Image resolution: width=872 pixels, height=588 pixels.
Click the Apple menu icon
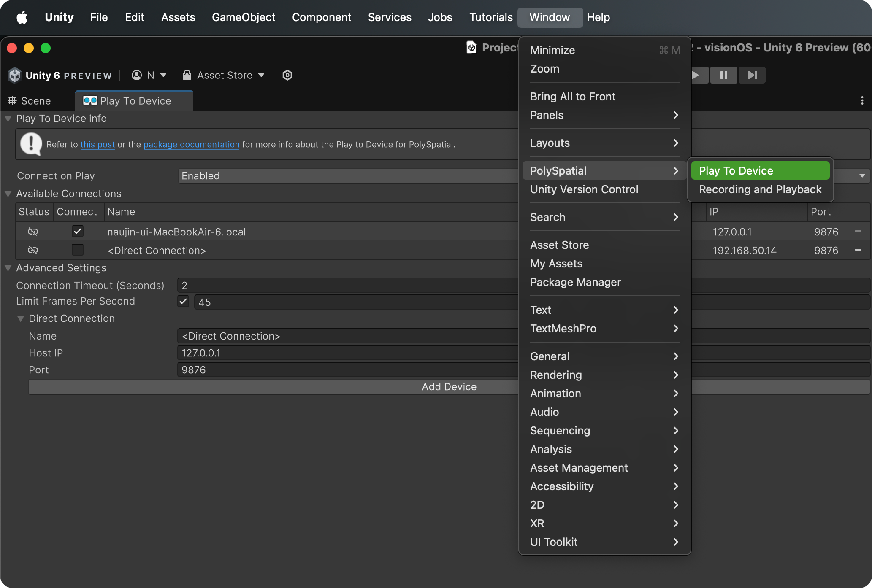tap(22, 17)
